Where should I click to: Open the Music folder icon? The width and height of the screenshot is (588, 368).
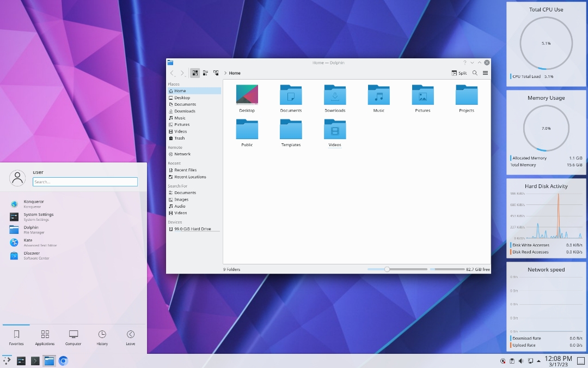coord(378,95)
